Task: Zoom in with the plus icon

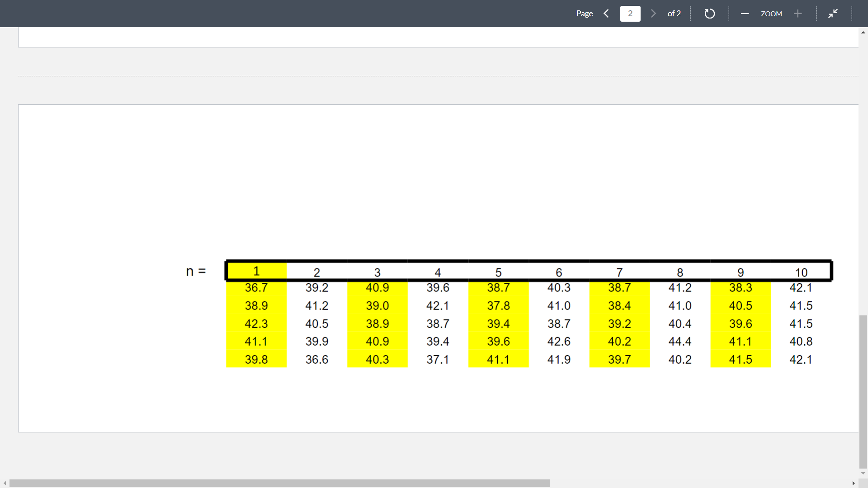Action: (798, 14)
